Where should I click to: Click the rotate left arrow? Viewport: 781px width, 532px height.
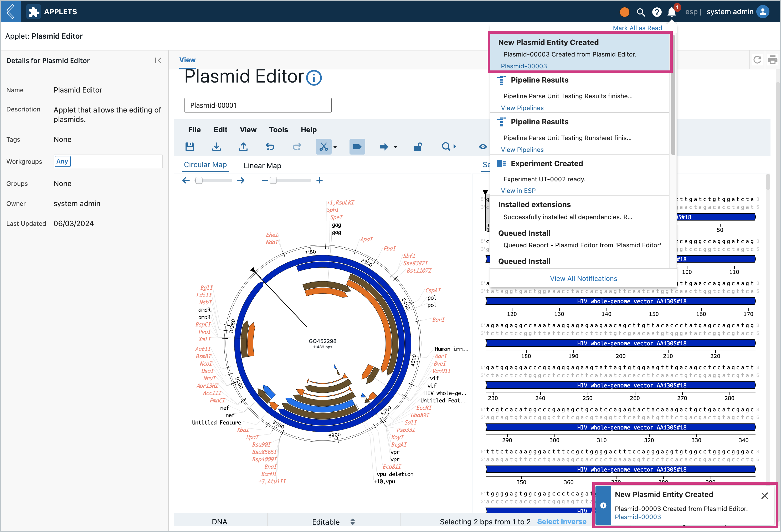186,181
